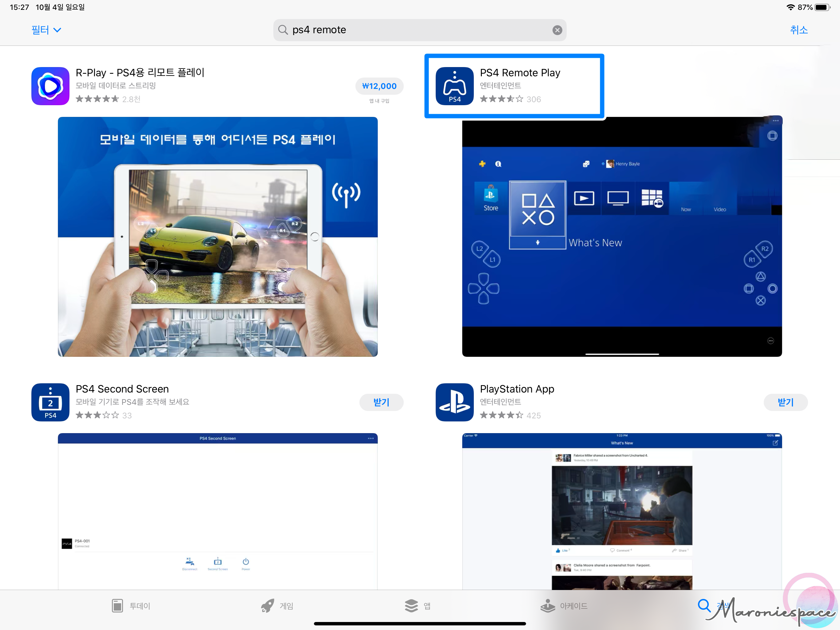Tap the PlayStation App icon

point(454,402)
